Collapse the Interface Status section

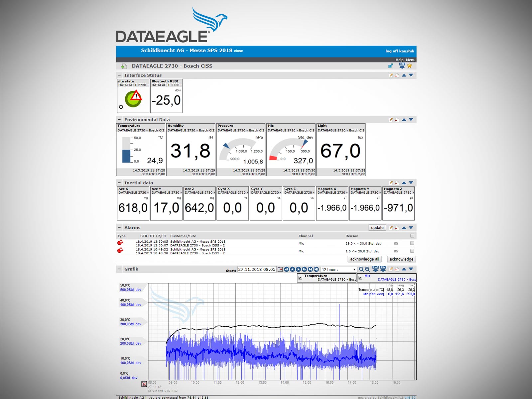tap(119, 75)
